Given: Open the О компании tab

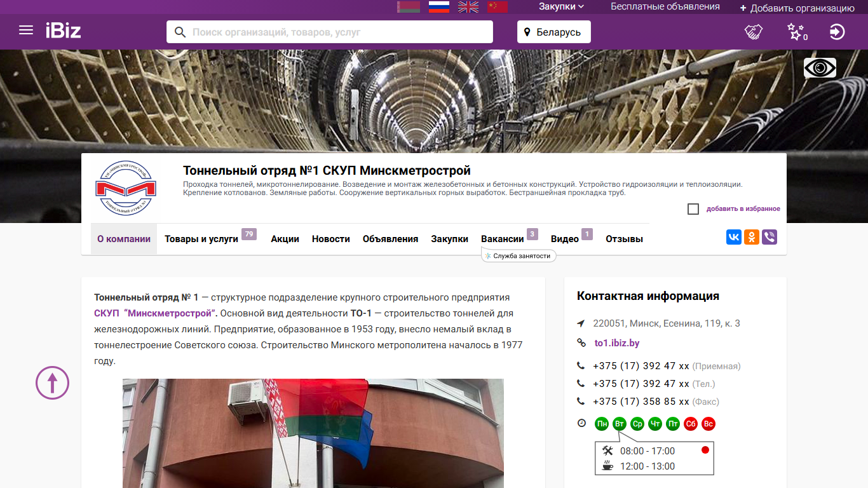Looking at the screenshot, I should coord(124,239).
